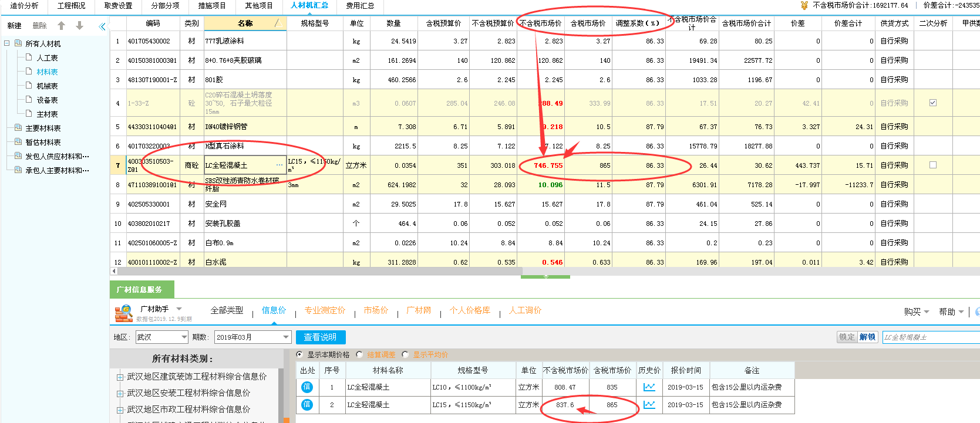Click the left arrow of the horizontal scrollbar

113,271
